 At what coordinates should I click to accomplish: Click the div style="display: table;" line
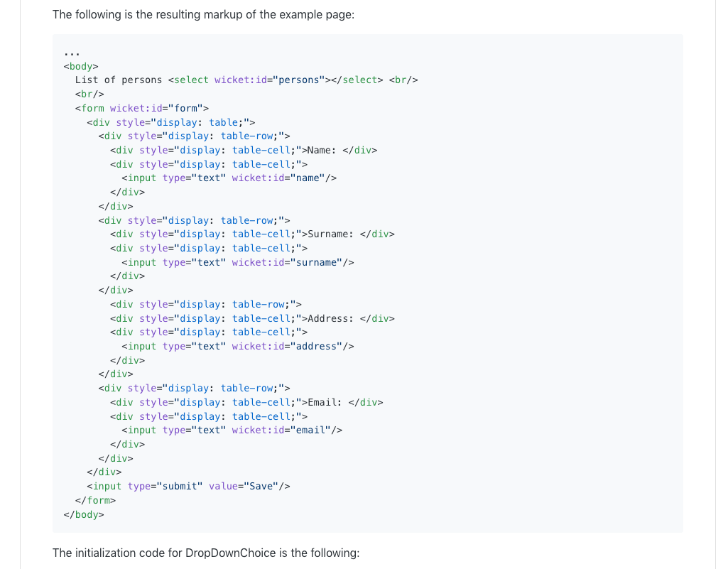pyautogui.click(x=171, y=122)
